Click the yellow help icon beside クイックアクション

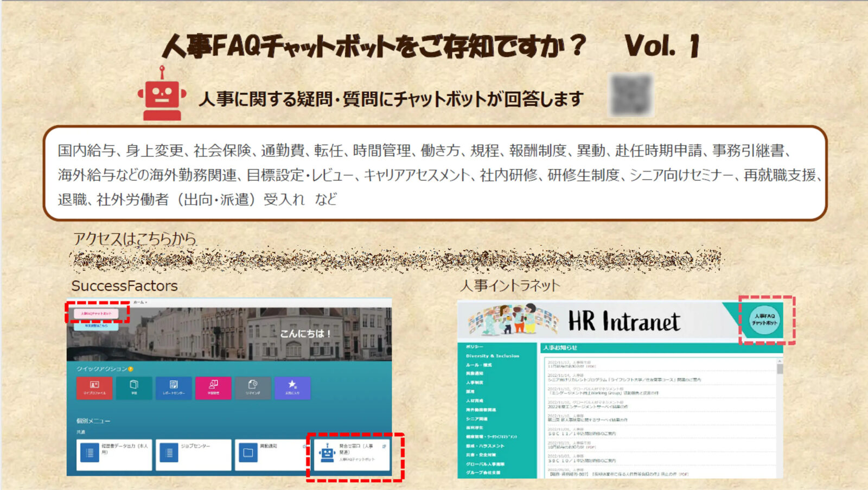pyautogui.click(x=130, y=369)
